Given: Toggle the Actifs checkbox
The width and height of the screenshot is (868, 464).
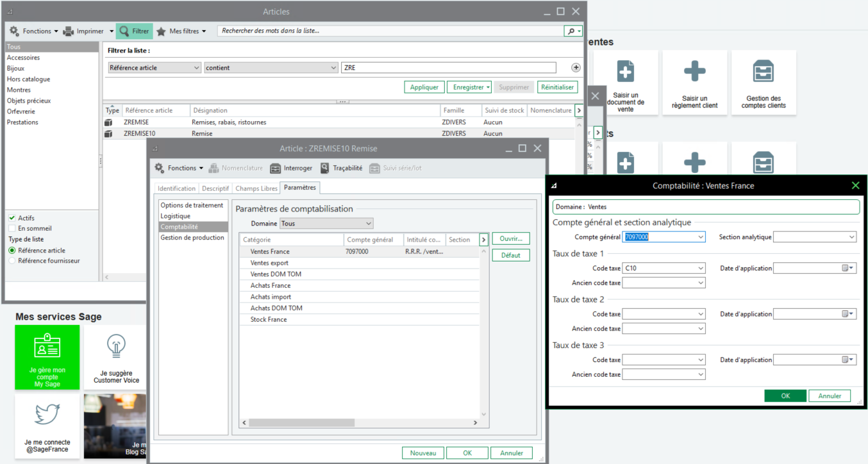Looking at the screenshot, I should 12,218.
